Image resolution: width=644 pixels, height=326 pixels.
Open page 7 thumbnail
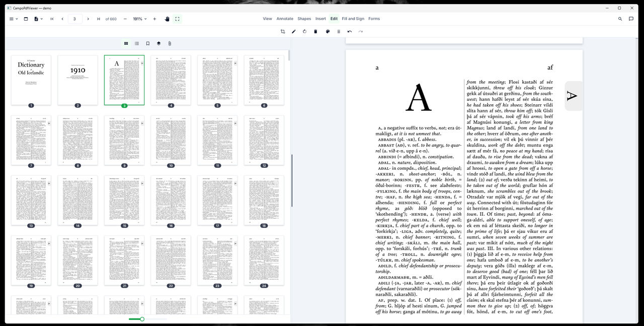31,140
